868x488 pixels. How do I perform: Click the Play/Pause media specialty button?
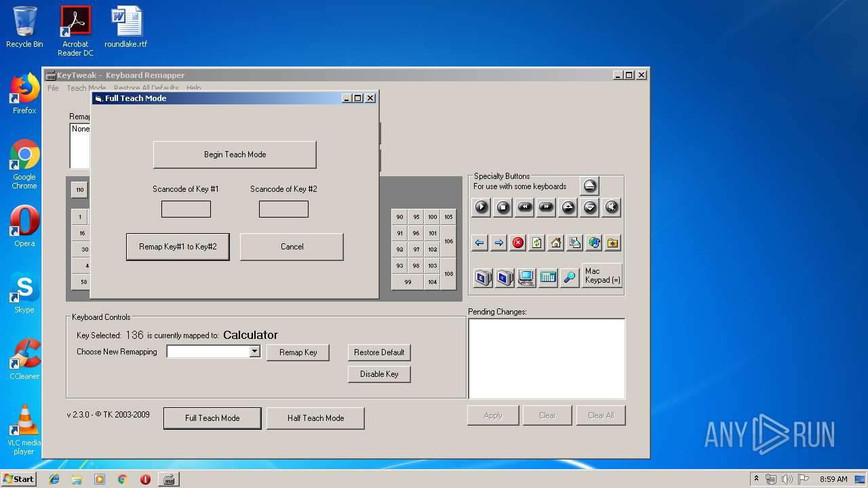(x=481, y=207)
